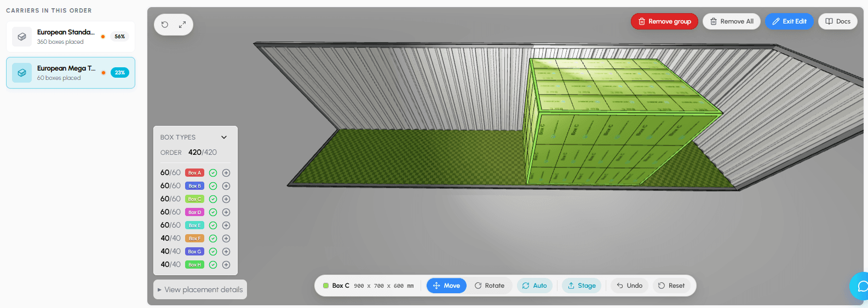Click the Box F orange color tag

[194, 239]
